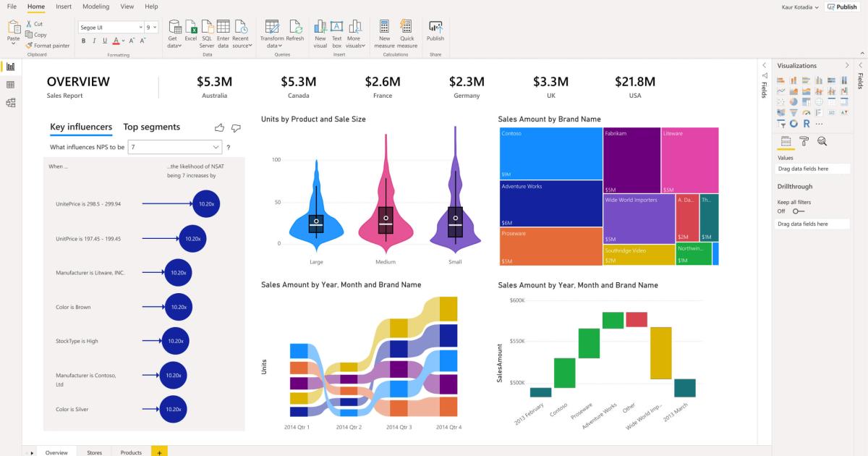Choose the pie chart visualization
This screenshot has width=868, height=456.
[793, 101]
